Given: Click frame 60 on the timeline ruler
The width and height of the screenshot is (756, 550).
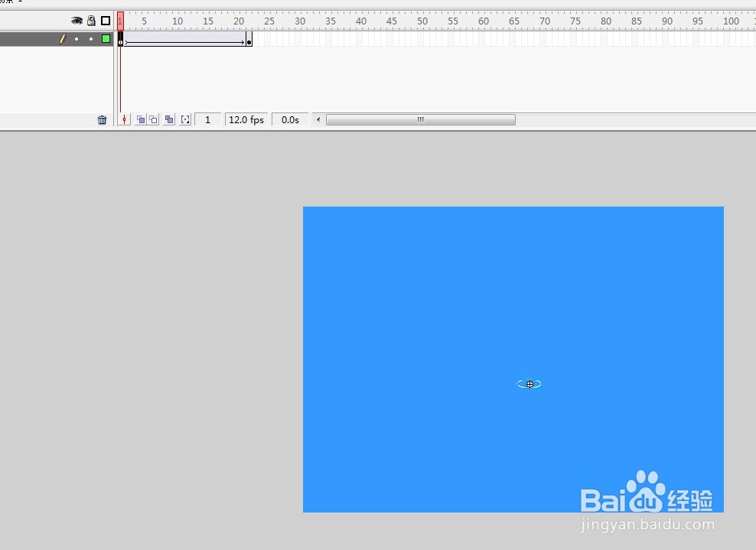Looking at the screenshot, I should coord(484,21).
